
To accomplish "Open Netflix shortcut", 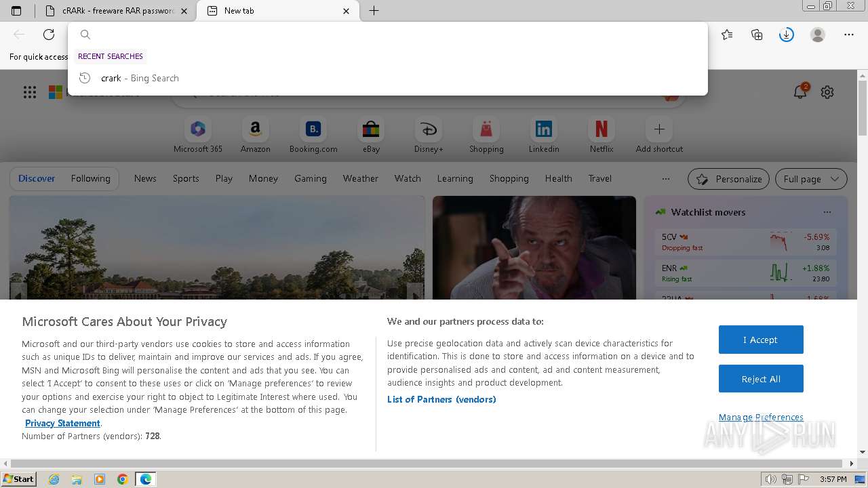I will tap(601, 136).
